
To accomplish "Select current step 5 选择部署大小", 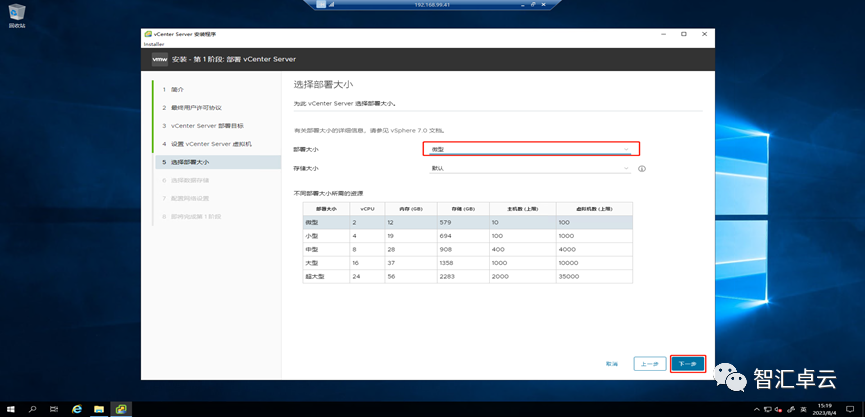I will coord(217,162).
